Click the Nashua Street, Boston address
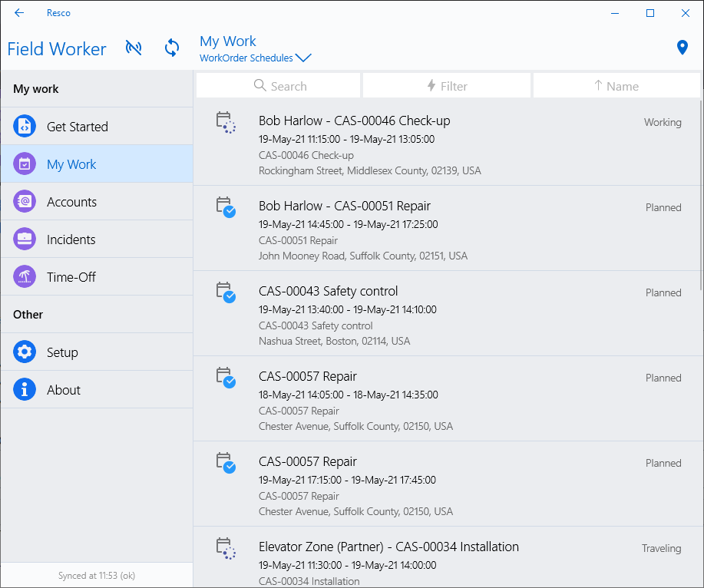 click(x=334, y=341)
